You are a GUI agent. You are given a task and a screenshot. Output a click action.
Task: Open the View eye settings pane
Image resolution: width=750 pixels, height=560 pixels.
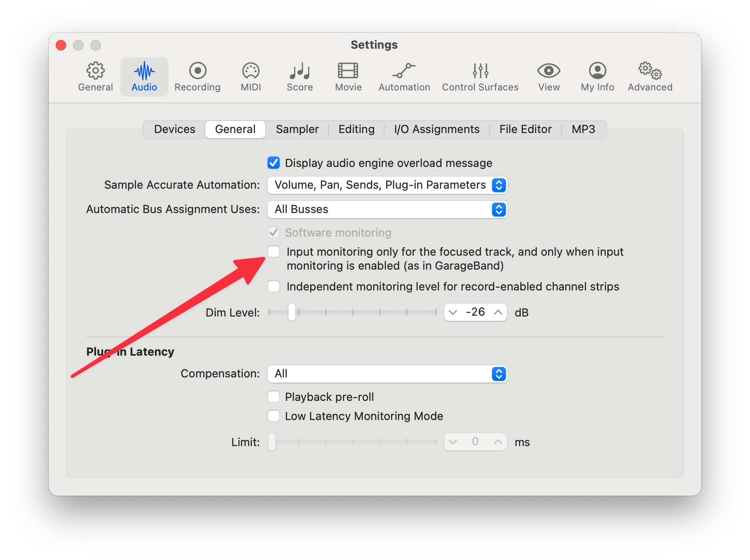(x=549, y=77)
